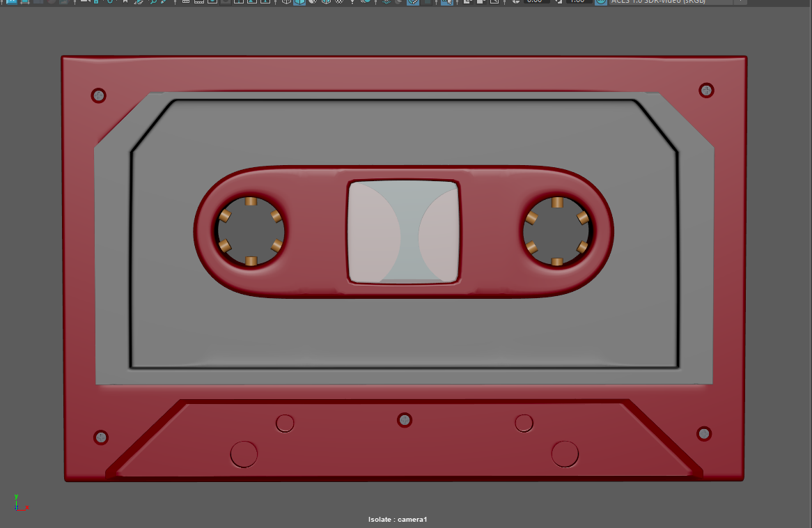Toggle use all lights bulb icon

click(x=352, y=1)
